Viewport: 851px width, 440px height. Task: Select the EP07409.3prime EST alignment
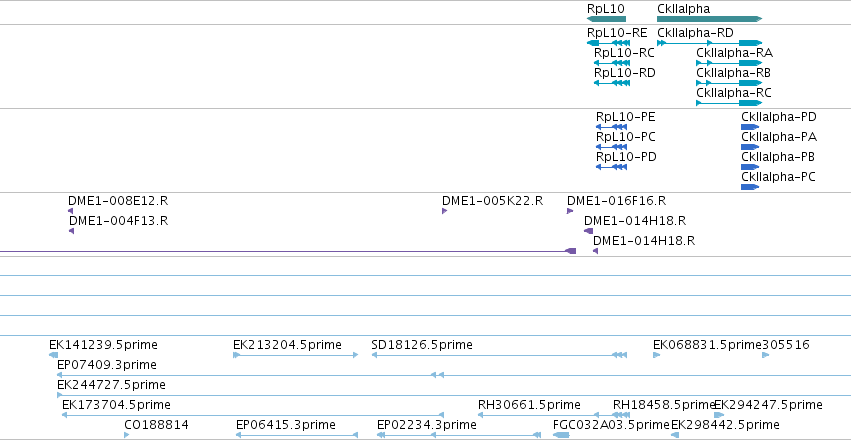click(454, 375)
